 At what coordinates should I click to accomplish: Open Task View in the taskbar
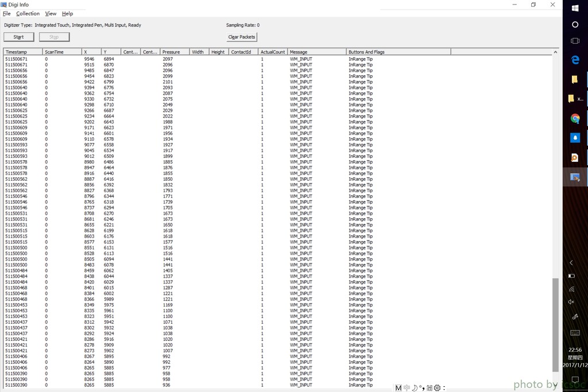tap(575, 41)
